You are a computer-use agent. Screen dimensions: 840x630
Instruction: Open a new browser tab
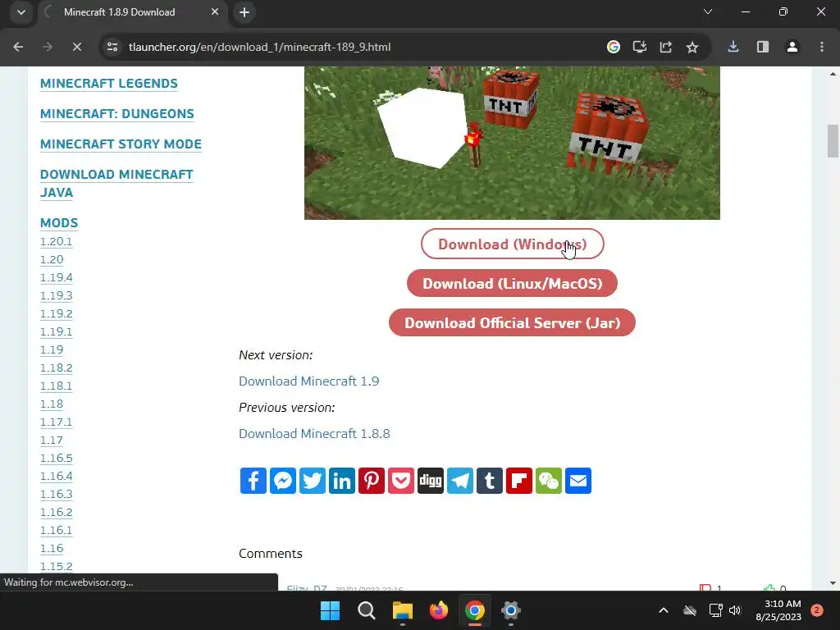click(x=244, y=12)
